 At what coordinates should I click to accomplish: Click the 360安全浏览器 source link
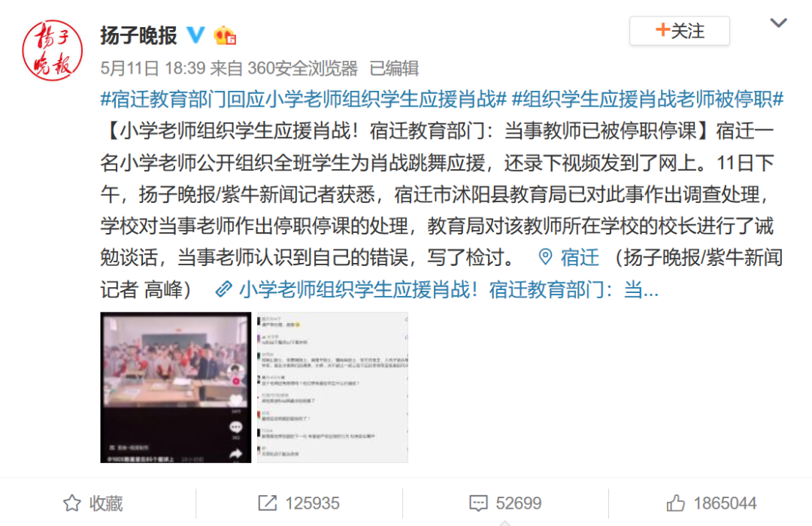pyautogui.click(x=302, y=68)
